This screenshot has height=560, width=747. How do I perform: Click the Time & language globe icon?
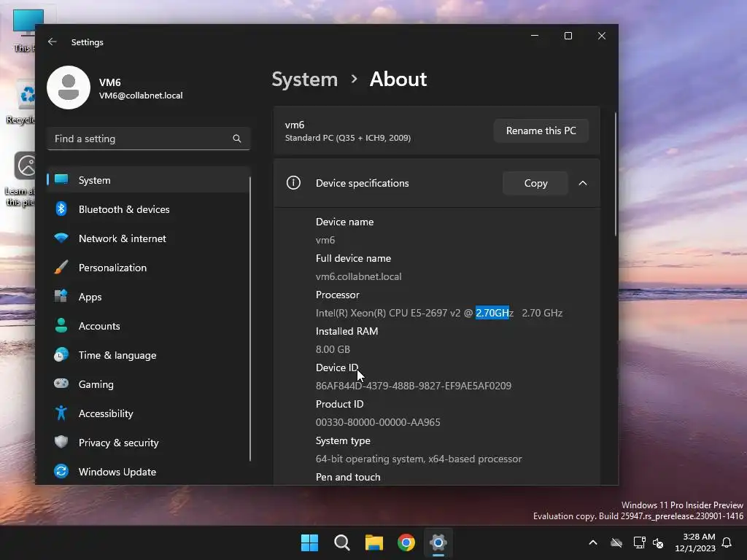pyautogui.click(x=61, y=355)
